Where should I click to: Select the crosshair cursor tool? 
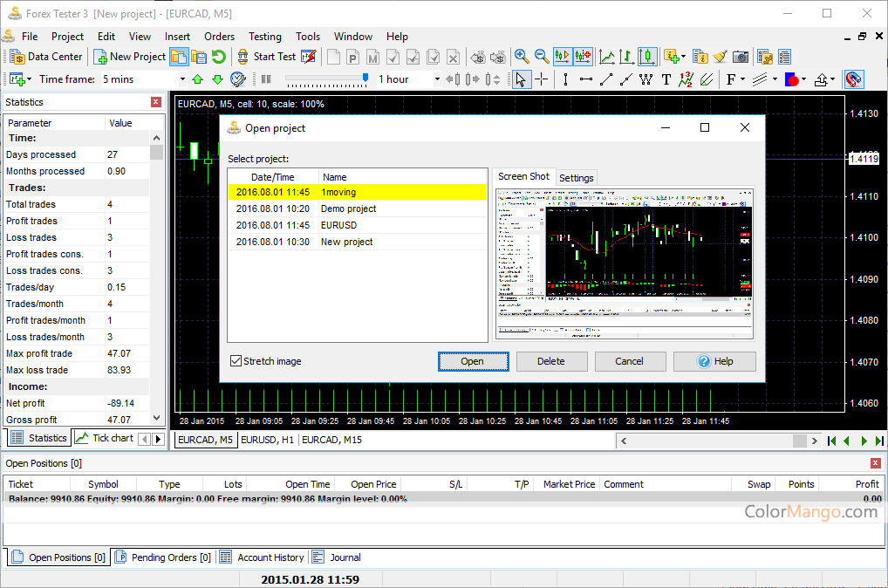click(x=542, y=79)
